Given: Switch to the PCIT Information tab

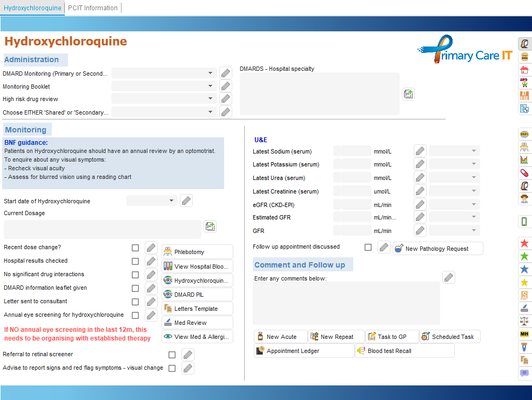Looking at the screenshot, I should 93,8.
